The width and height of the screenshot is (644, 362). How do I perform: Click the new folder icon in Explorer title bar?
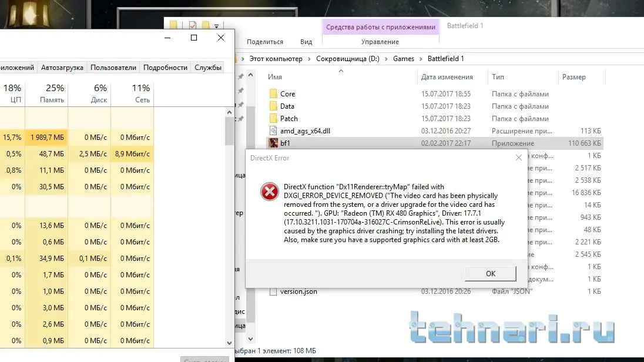(206, 25)
